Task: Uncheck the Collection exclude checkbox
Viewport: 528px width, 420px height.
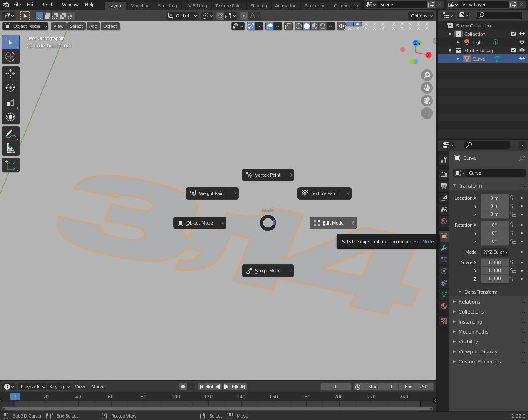Action: pyautogui.click(x=513, y=34)
